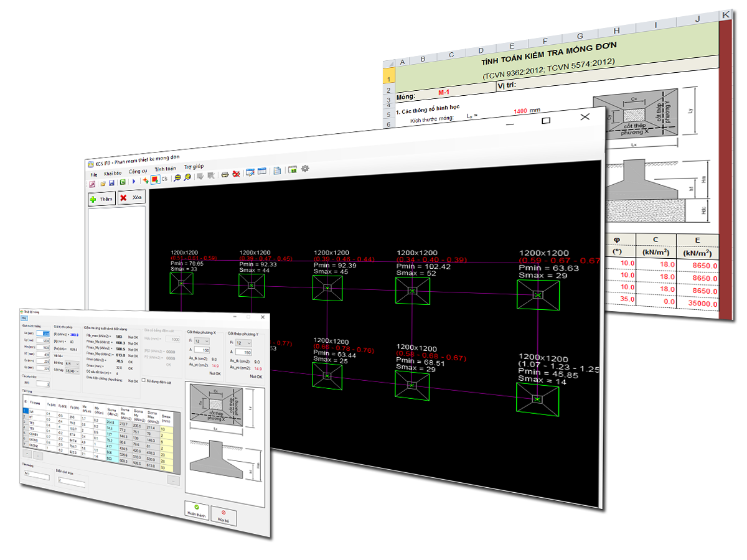The image size is (747, 560).
Task: Click the Điểm tính toán input field
Action: [x=72, y=481]
